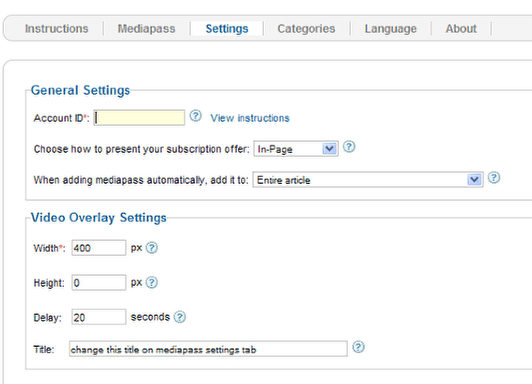This screenshot has height=384, width=532.
Task: Switch to the Instructions tab
Action: 57,29
